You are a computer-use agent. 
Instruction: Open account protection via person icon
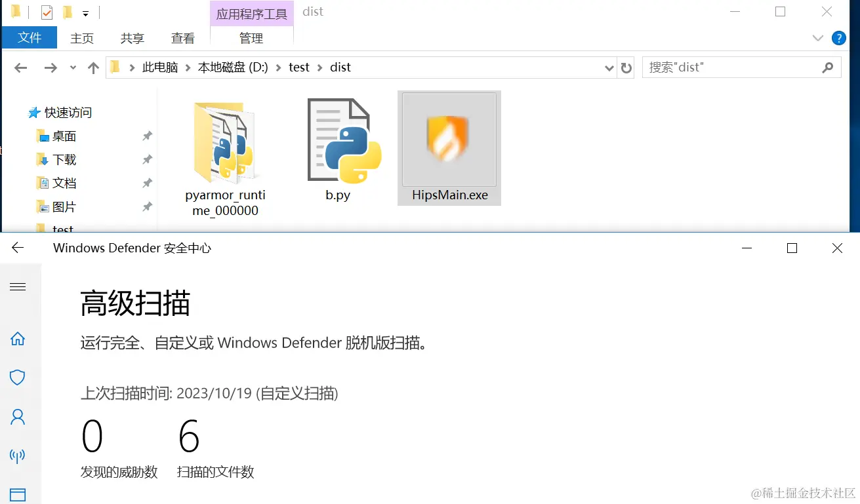(x=18, y=417)
